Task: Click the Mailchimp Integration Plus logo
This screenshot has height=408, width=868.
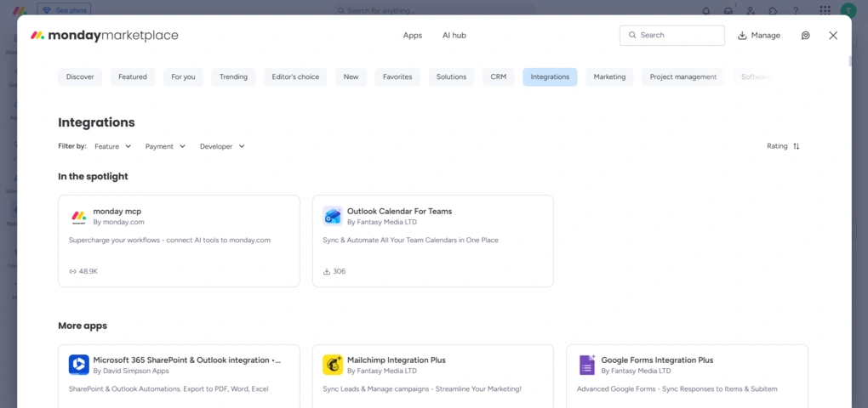Action: (x=333, y=365)
